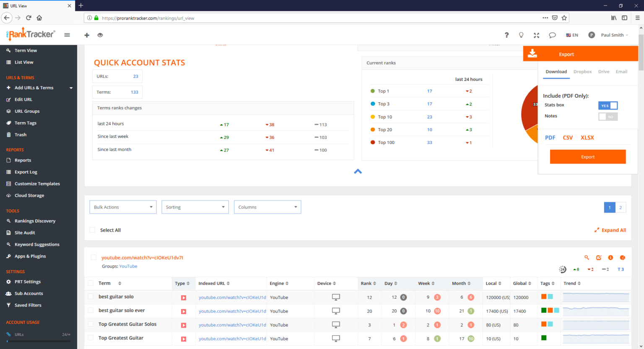Disable the Stats box YES toggle
The image size is (644, 349).
pyautogui.click(x=608, y=105)
